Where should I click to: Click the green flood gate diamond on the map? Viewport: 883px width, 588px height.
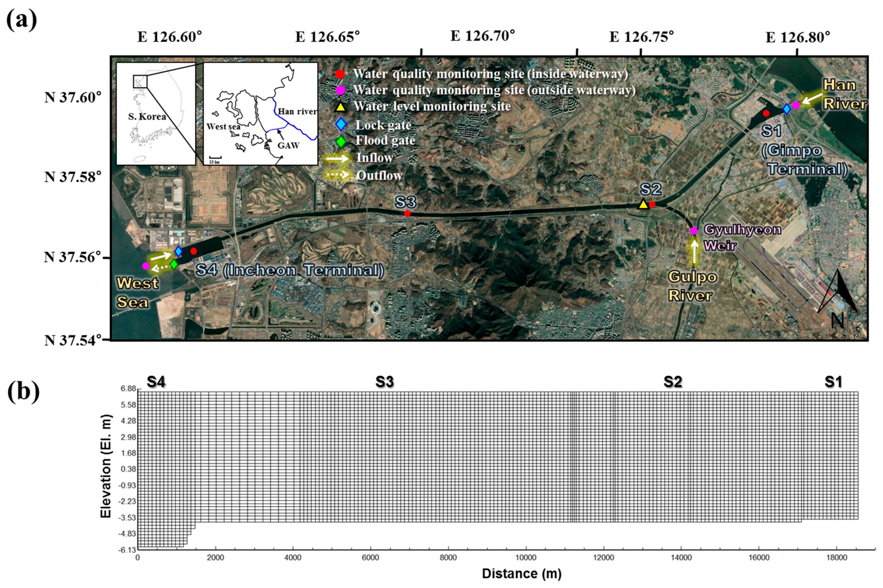(x=173, y=264)
